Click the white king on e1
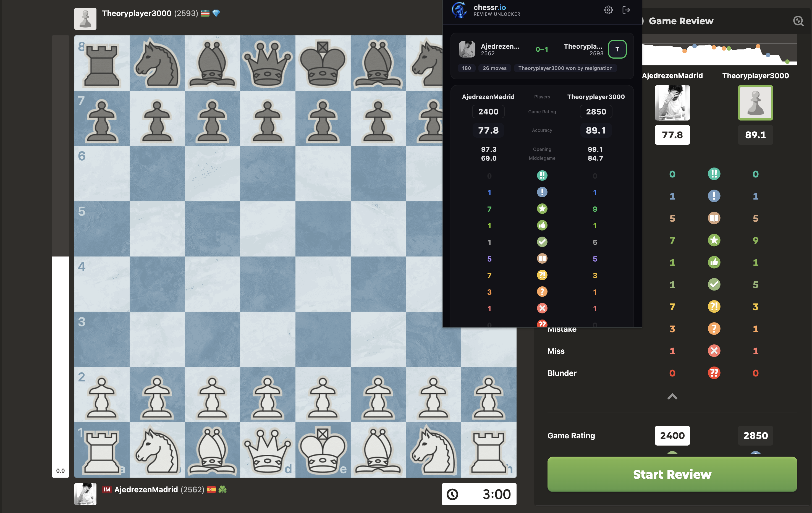812x513 pixels. click(x=323, y=450)
